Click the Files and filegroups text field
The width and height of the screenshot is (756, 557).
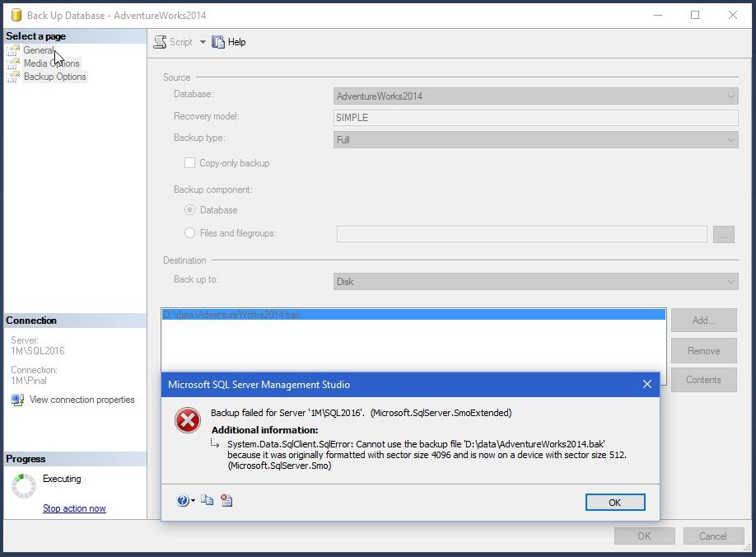pos(521,234)
